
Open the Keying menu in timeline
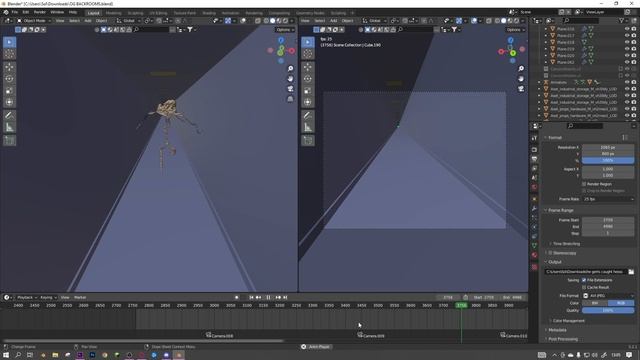coord(48,298)
